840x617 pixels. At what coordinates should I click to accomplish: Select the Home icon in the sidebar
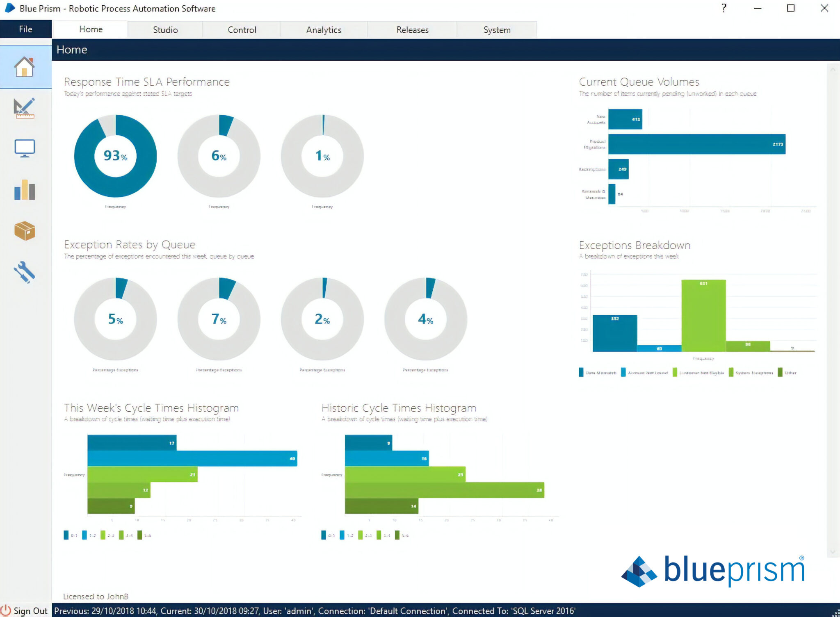(25, 68)
